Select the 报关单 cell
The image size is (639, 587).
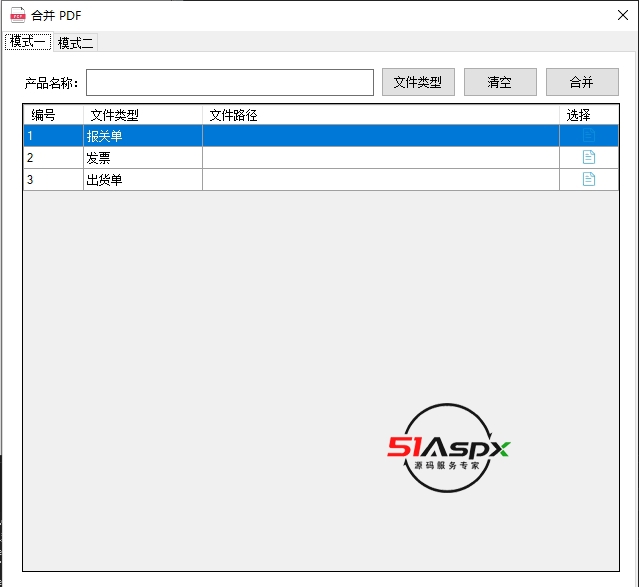143,136
